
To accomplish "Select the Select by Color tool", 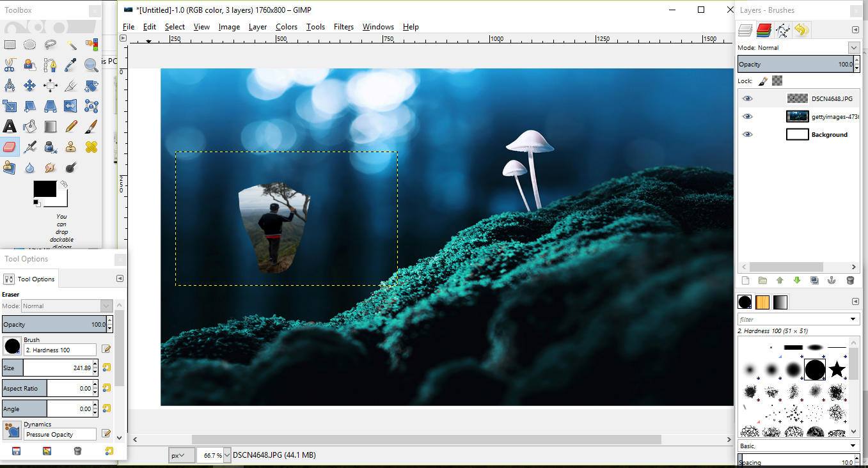I will pos(91,45).
